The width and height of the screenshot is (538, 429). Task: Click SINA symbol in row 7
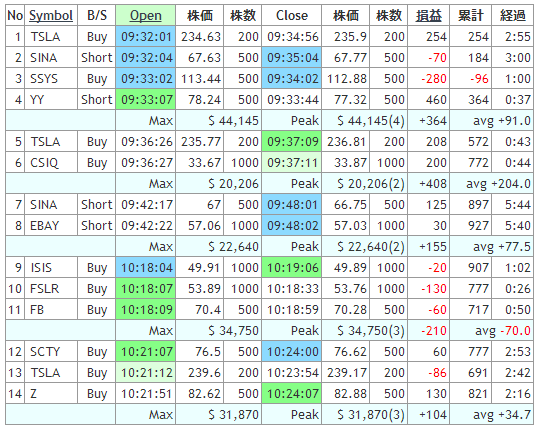(x=44, y=205)
